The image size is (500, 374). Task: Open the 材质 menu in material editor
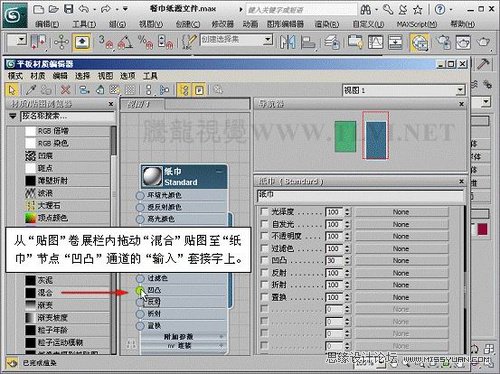tap(38, 76)
